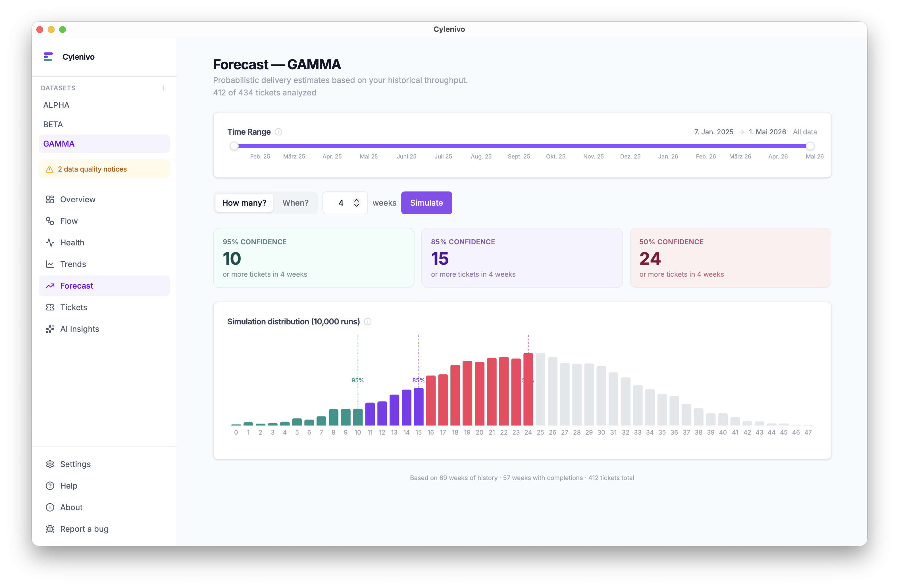
Task: Open the Trends page
Action: click(x=73, y=264)
